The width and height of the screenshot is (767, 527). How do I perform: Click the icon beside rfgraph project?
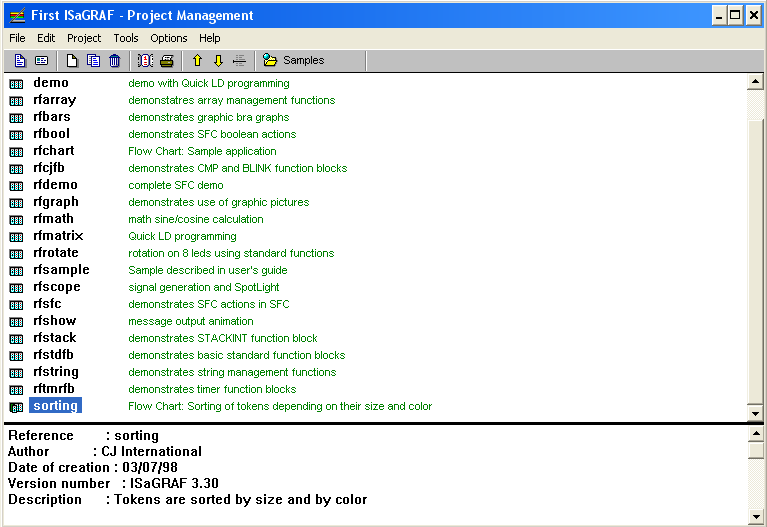click(16, 203)
